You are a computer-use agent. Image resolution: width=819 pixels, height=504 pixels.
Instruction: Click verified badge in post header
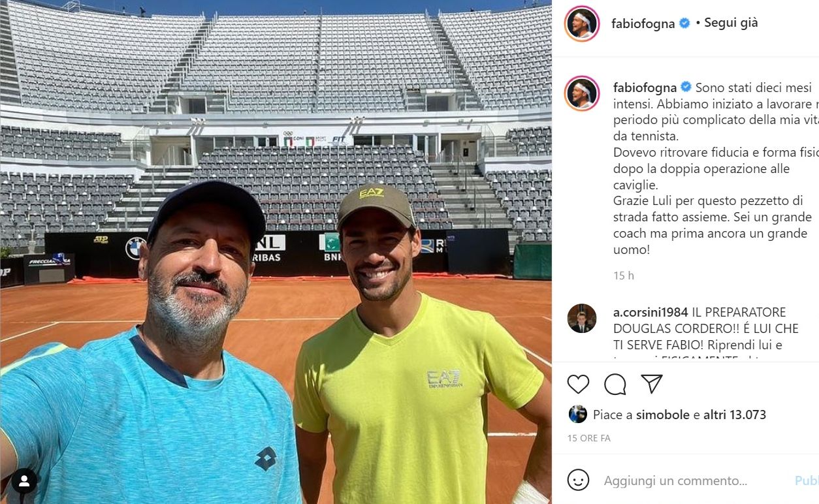tap(684, 24)
